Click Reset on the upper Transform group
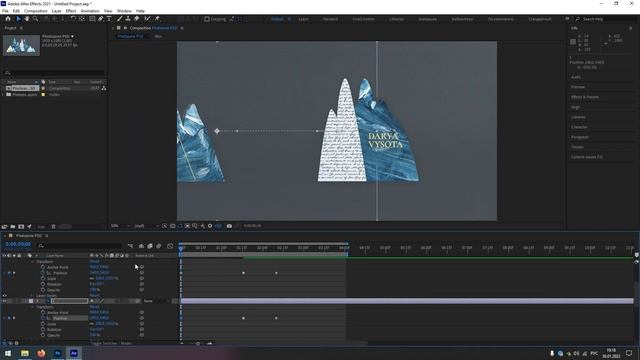This screenshot has height=360, width=640. [x=95, y=261]
